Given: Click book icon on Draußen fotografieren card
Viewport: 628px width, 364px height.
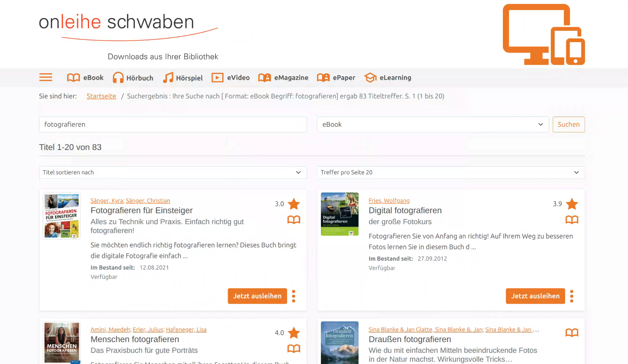Looking at the screenshot, I should (572, 333).
